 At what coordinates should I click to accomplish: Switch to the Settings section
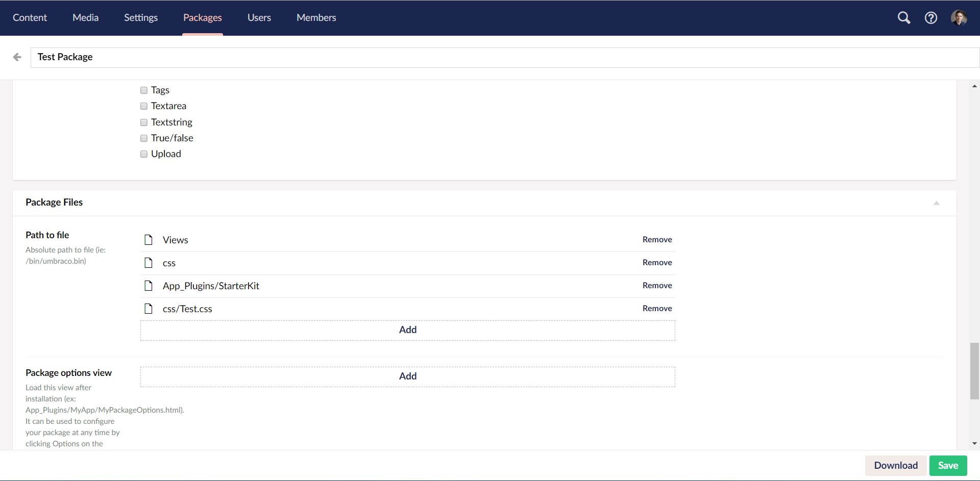(x=140, y=17)
